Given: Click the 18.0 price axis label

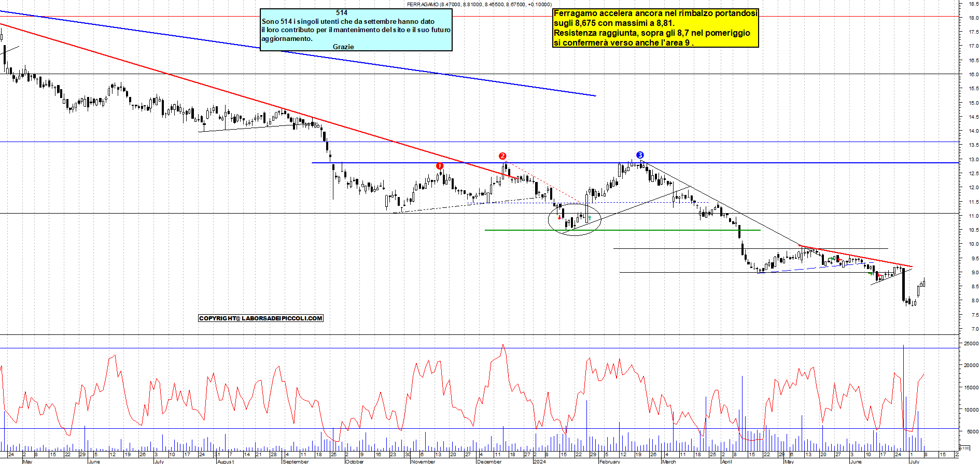Looking at the screenshot, I should [x=974, y=18].
